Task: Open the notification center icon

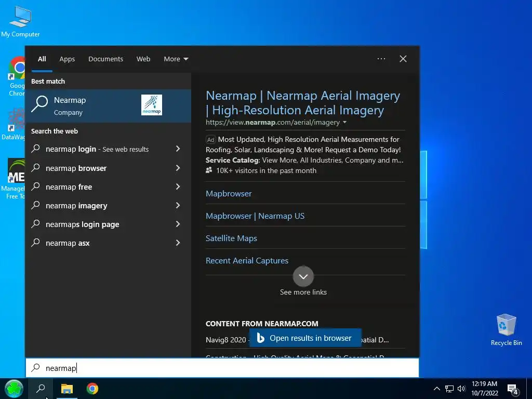Action: pyautogui.click(x=512, y=389)
